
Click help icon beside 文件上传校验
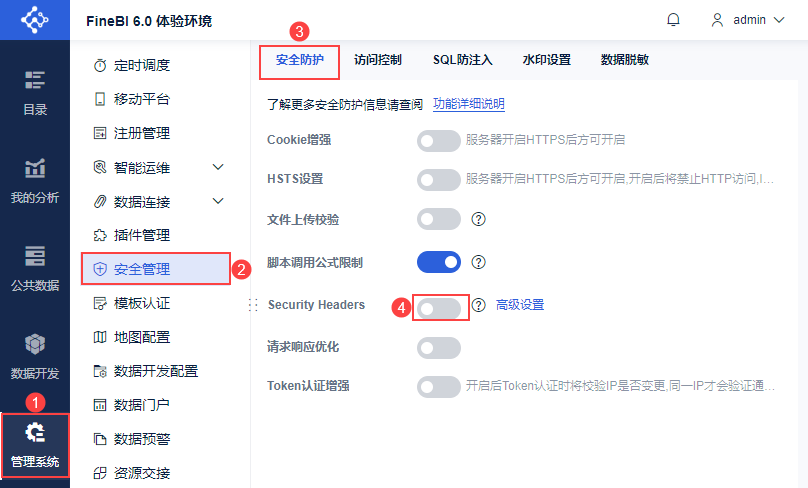[x=478, y=219]
